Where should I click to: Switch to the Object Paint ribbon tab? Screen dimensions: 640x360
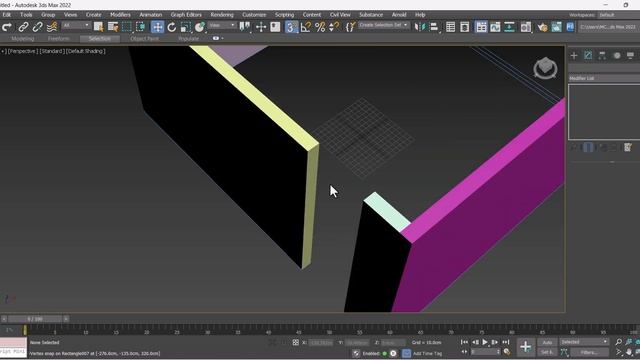click(144, 39)
